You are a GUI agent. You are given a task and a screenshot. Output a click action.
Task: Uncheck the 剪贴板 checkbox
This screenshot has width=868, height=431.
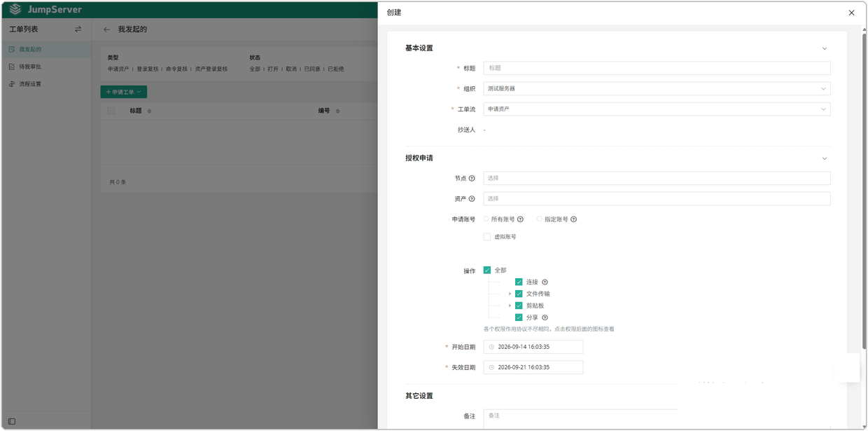(x=519, y=306)
